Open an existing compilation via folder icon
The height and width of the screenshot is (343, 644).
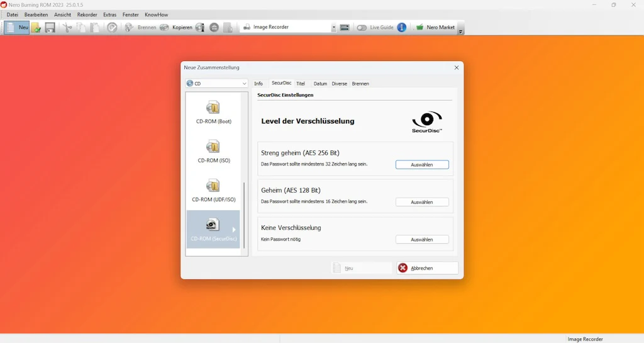pos(36,28)
